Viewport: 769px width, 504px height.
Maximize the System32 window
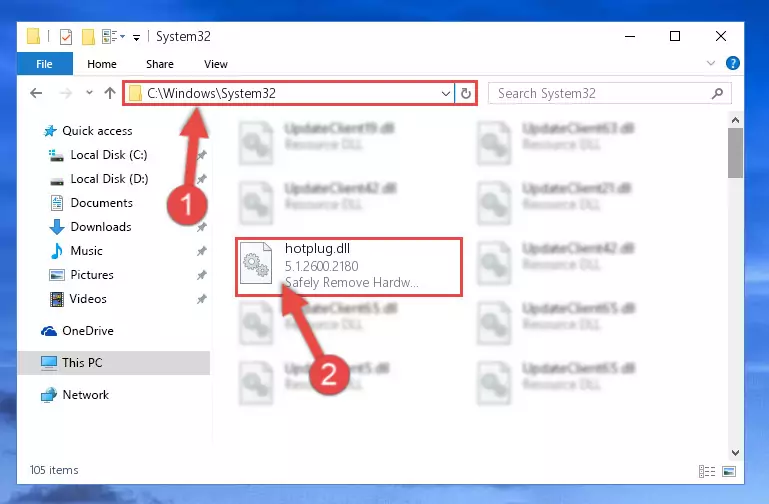coord(675,36)
